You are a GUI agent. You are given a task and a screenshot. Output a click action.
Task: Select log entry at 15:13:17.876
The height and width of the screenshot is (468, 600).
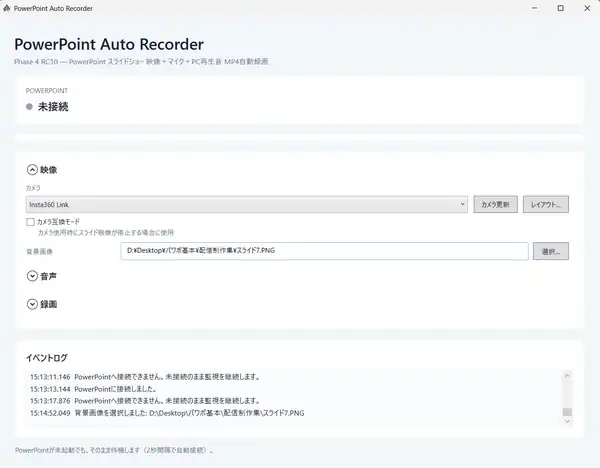[145, 401]
